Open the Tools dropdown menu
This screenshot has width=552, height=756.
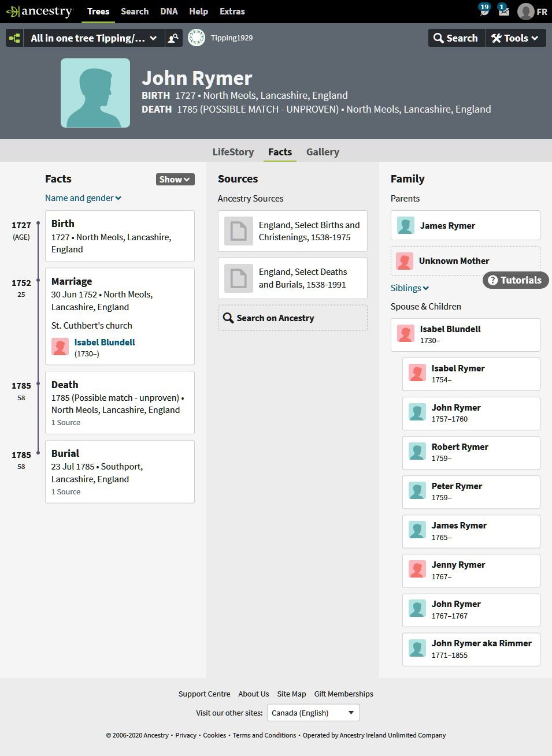coord(515,38)
